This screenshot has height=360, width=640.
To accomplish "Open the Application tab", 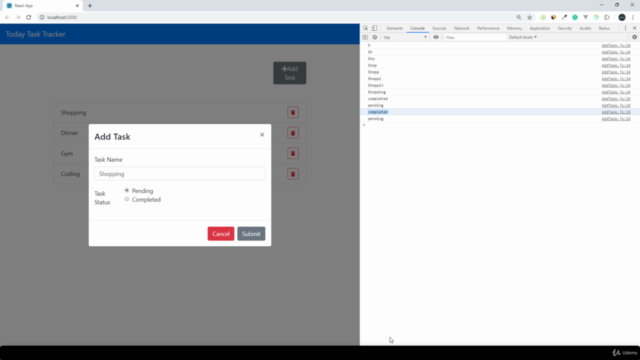I will pyautogui.click(x=540, y=28).
